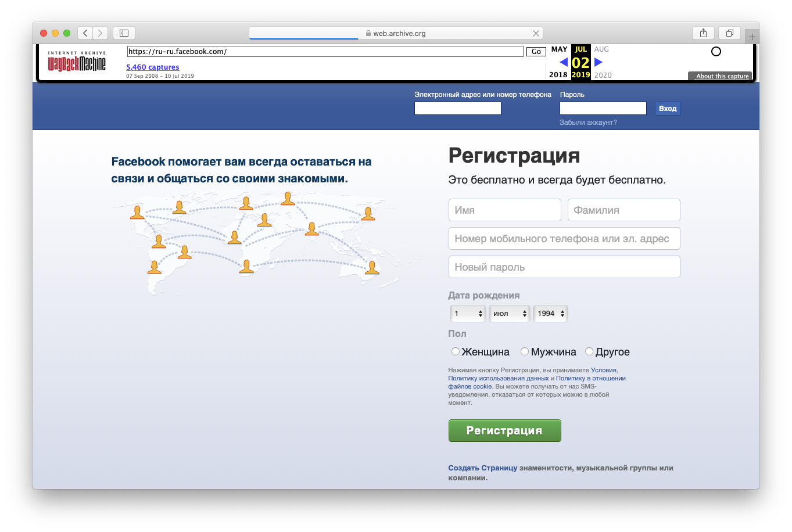792x532 pixels.
Task: Click the Share icon in toolbar
Action: click(703, 33)
